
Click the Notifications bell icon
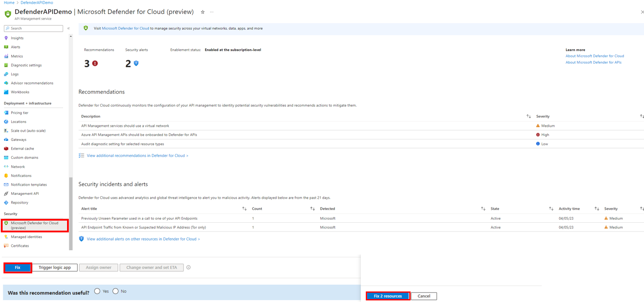pyautogui.click(x=6, y=176)
